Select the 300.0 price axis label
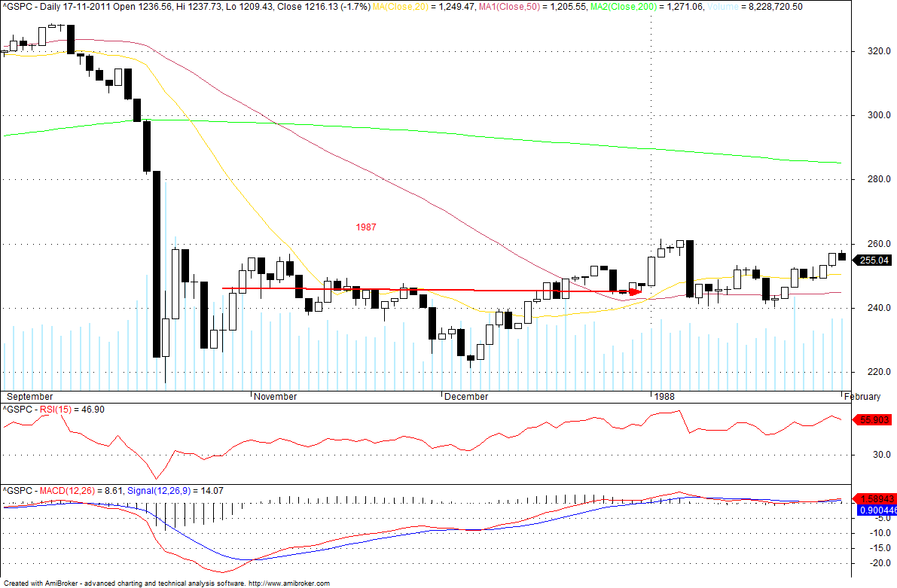This screenshot has height=588, width=897. point(879,115)
